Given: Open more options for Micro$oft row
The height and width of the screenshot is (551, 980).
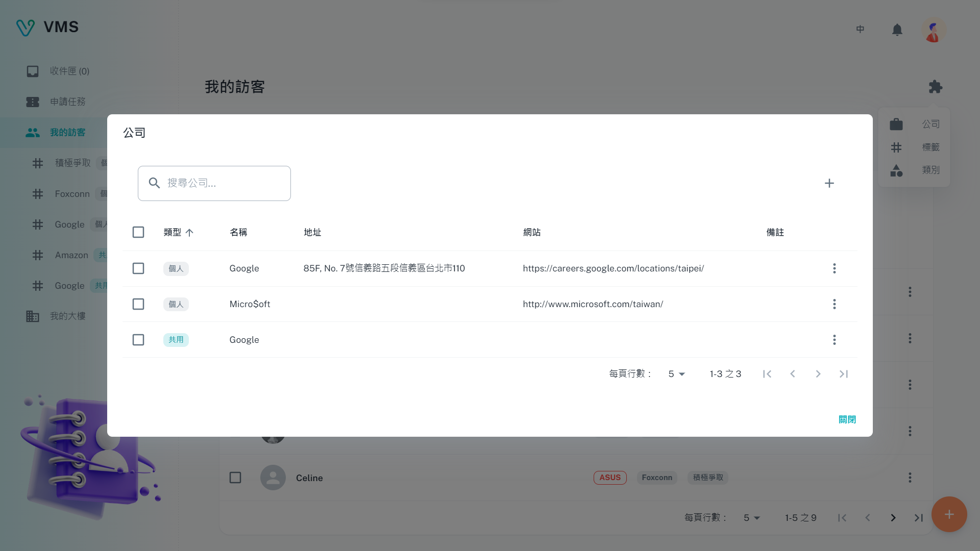Looking at the screenshot, I should click(x=834, y=304).
